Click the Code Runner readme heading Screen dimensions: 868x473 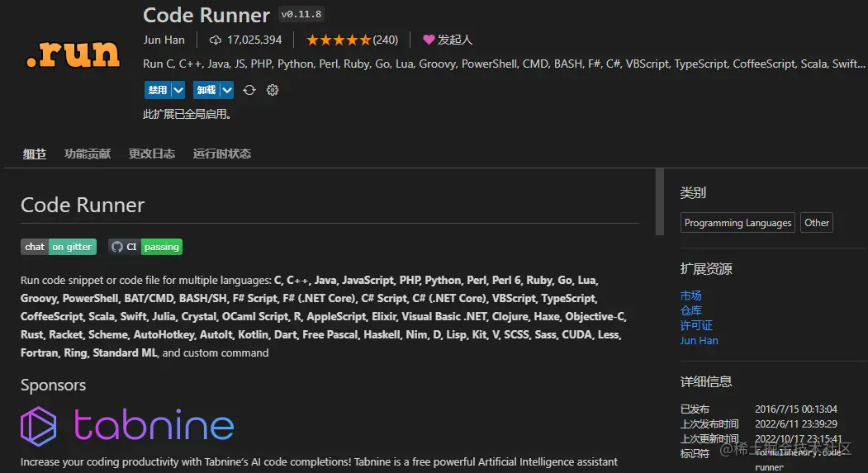(83, 206)
